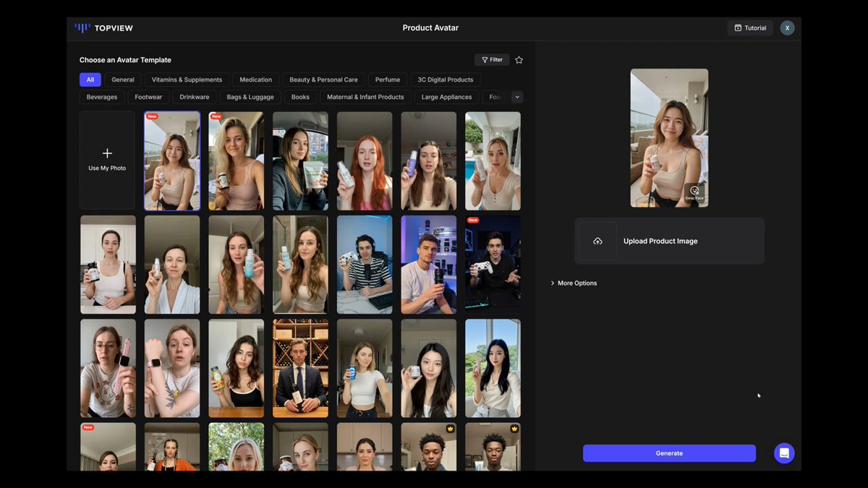Click the cloud upload icon

597,241
